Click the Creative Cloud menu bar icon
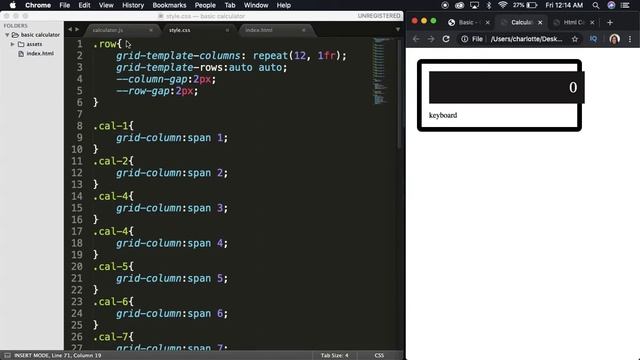This screenshot has height=360, width=640. tap(460, 5)
